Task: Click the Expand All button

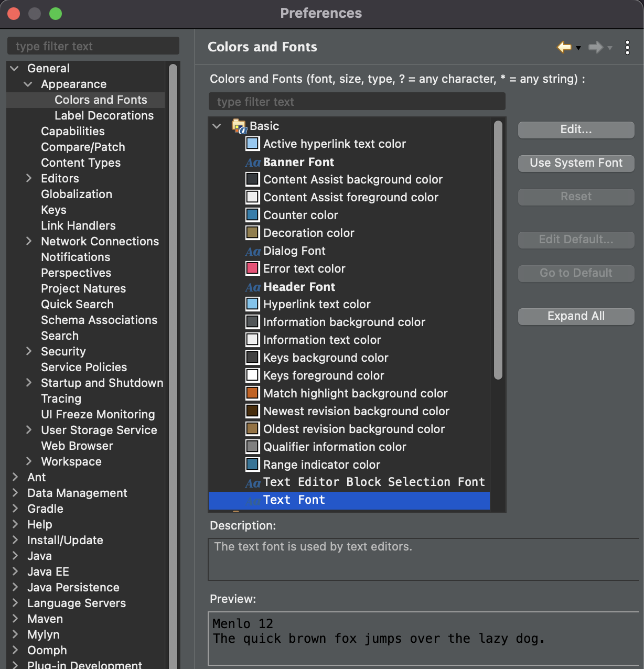Action: (x=576, y=316)
